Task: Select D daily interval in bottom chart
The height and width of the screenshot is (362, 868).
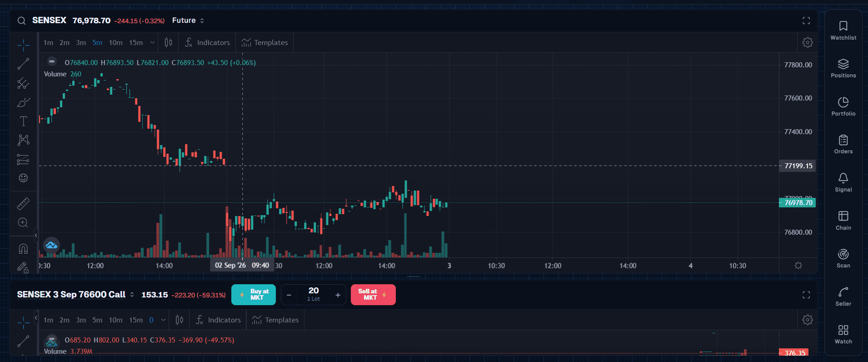Action: pos(151,320)
